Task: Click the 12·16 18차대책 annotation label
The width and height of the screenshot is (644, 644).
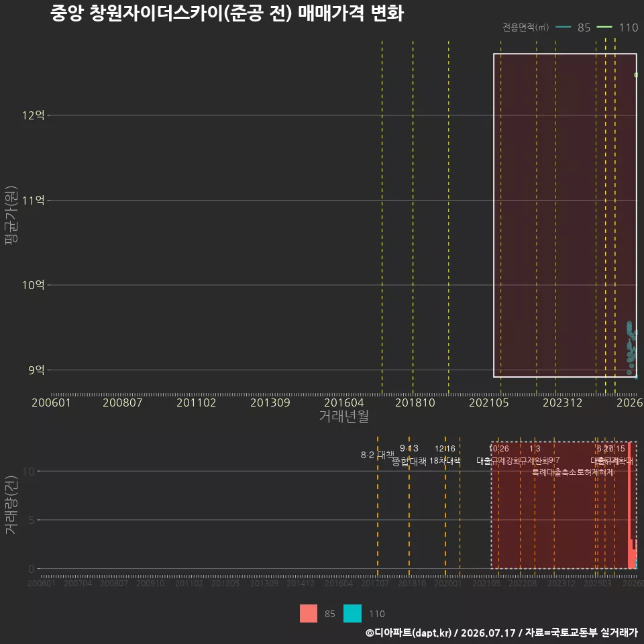Action: click(445, 455)
